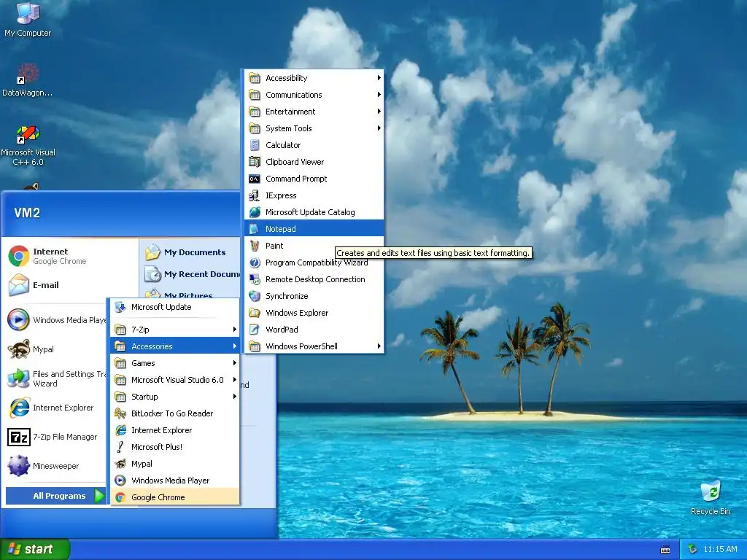
Task: Open Microsoft Update in All Programs
Action: [174, 307]
